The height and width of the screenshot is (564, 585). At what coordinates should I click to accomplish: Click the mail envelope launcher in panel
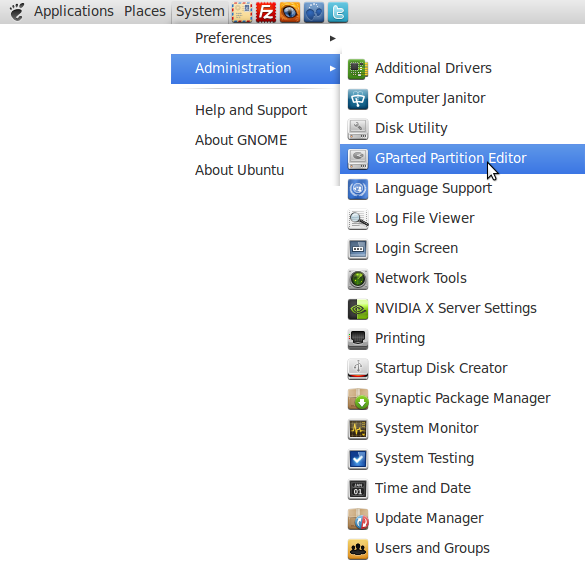pos(242,12)
